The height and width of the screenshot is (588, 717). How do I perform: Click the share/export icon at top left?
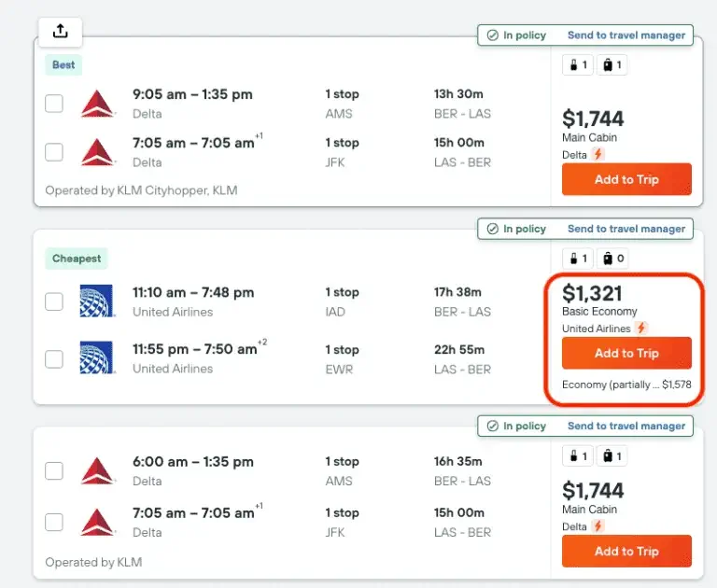tap(61, 31)
